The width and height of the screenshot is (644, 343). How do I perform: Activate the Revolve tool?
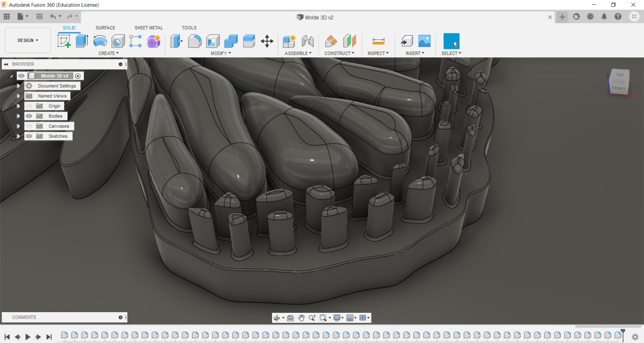tap(100, 41)
